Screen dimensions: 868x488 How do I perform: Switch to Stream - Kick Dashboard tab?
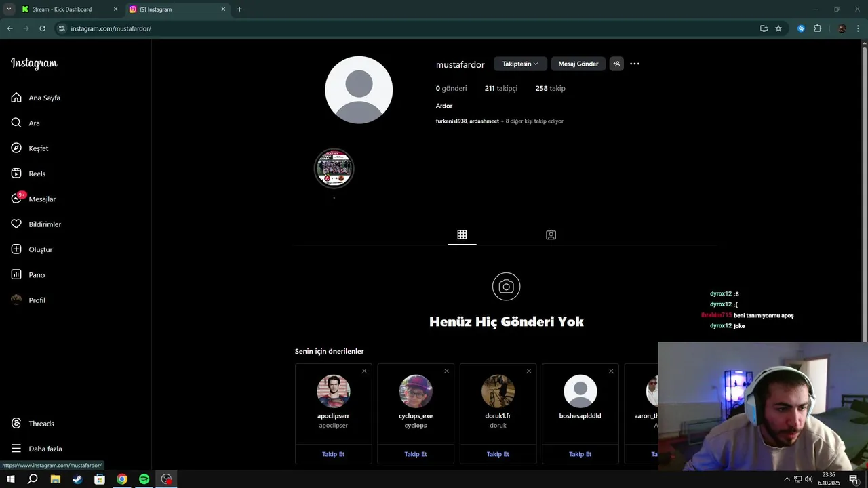69,9
